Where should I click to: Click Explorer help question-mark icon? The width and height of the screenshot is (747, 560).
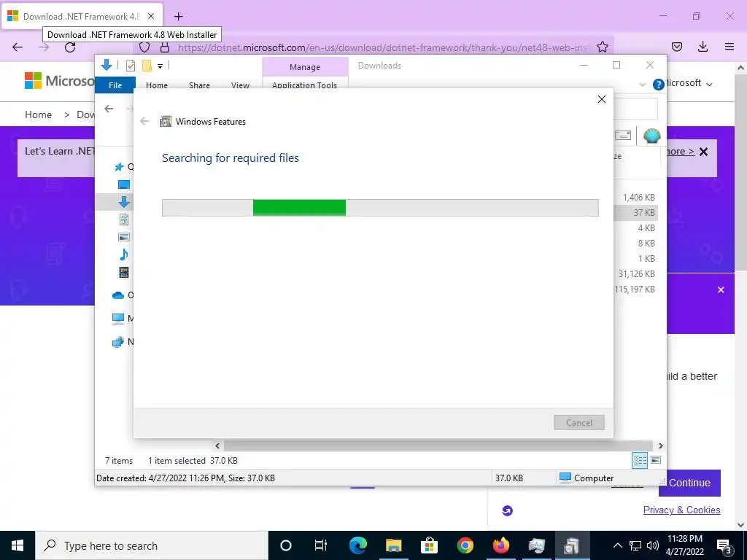click(659, 85)
